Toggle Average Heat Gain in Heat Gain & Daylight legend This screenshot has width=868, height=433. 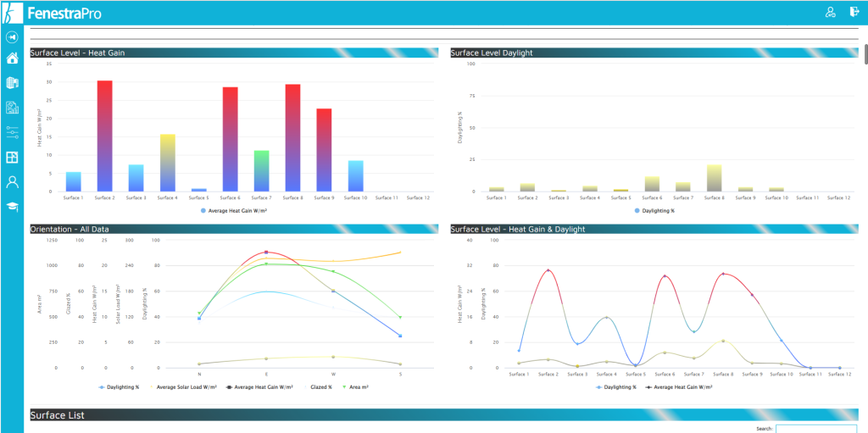click(x=679, y=386)
